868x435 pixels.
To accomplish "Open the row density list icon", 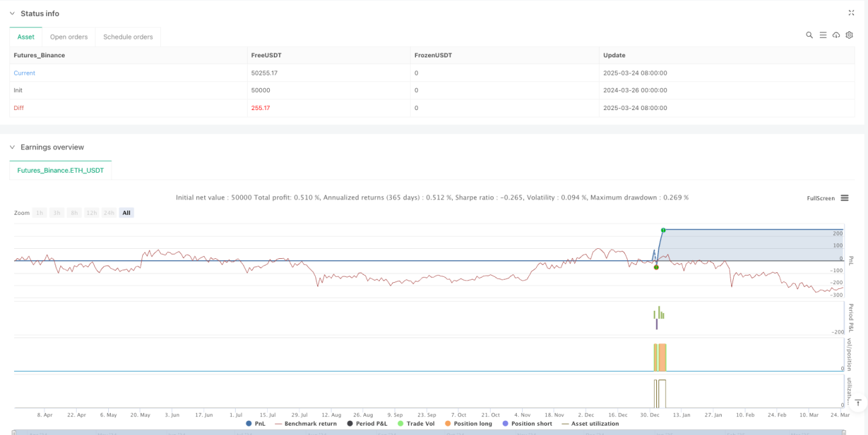I will point(823,35).
